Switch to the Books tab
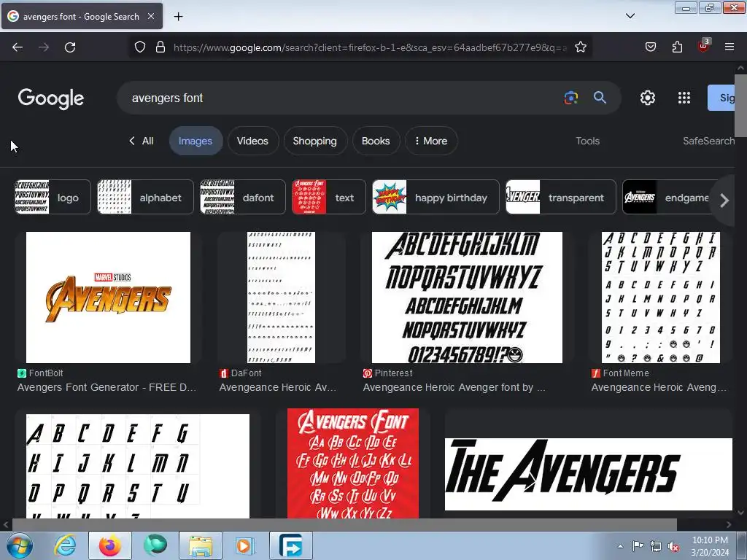The height and width of the screenshot is (560, 747). coord(376,141)
